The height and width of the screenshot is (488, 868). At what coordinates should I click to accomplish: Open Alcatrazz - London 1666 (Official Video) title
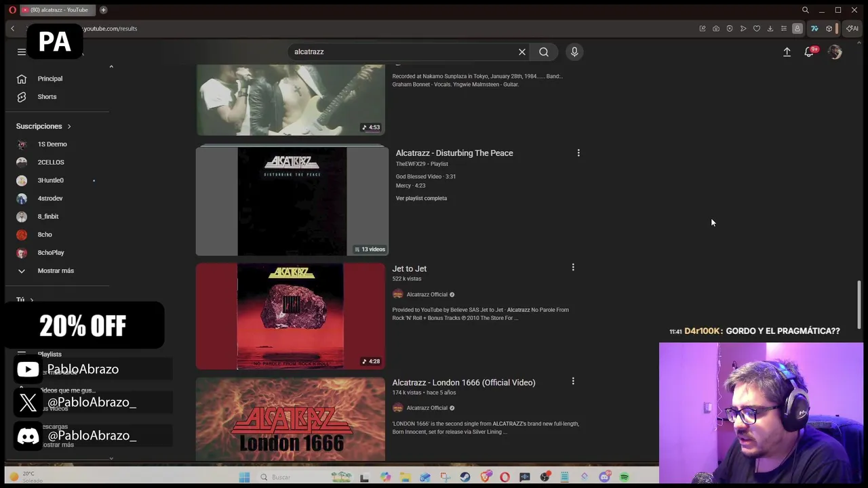coord(464,383)
